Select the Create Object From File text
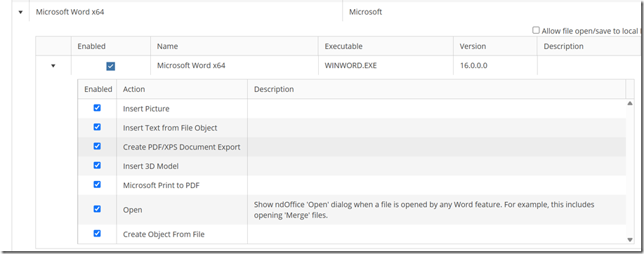644x254 pixels. [164, 234]
